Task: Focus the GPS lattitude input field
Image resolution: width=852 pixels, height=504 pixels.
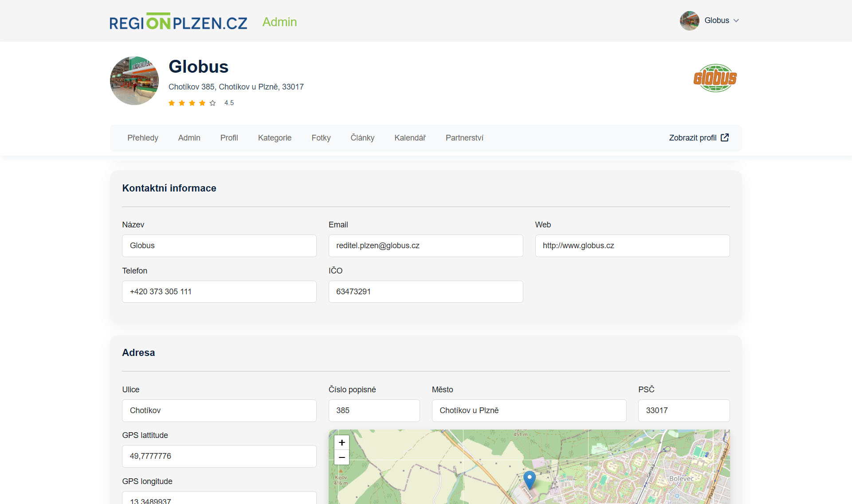Action: pyautogui.click(x=219, y=456)
